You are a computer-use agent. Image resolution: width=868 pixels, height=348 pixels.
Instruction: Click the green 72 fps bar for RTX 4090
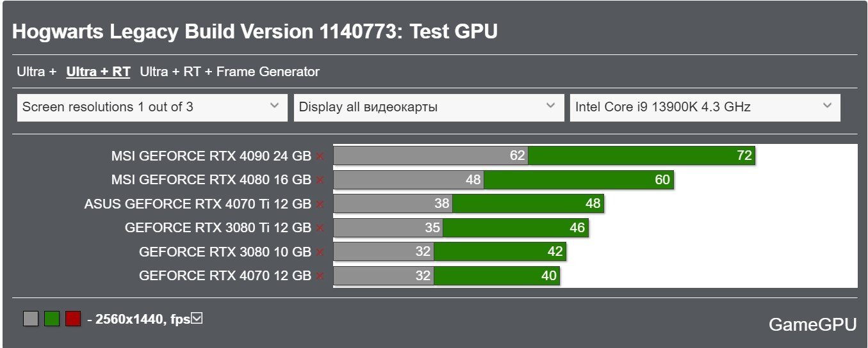click(642, 155)
